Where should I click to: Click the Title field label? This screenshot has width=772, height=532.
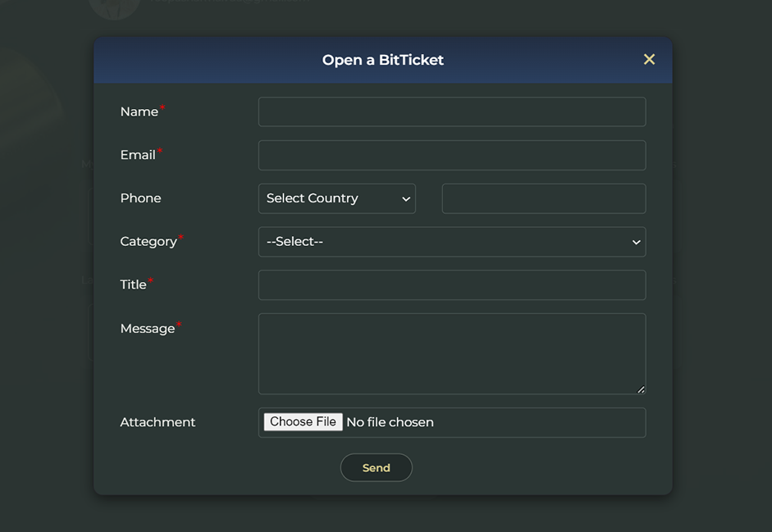point(133,284)
